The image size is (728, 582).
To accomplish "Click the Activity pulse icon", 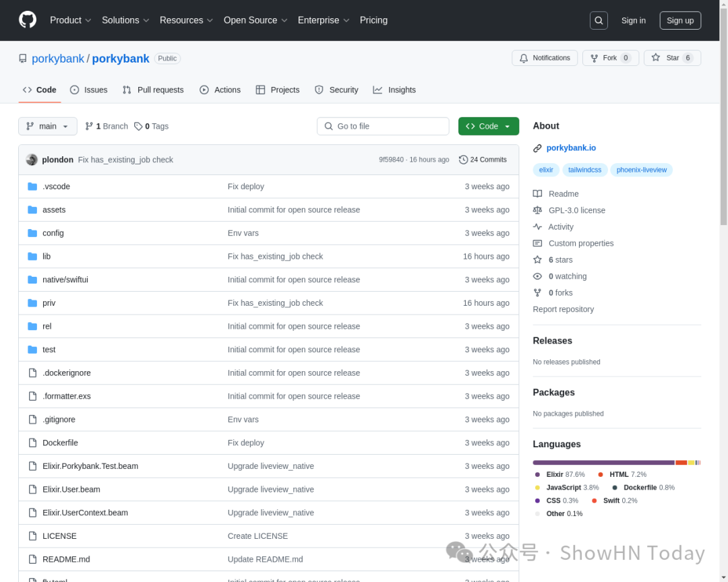I will (537, 227).
